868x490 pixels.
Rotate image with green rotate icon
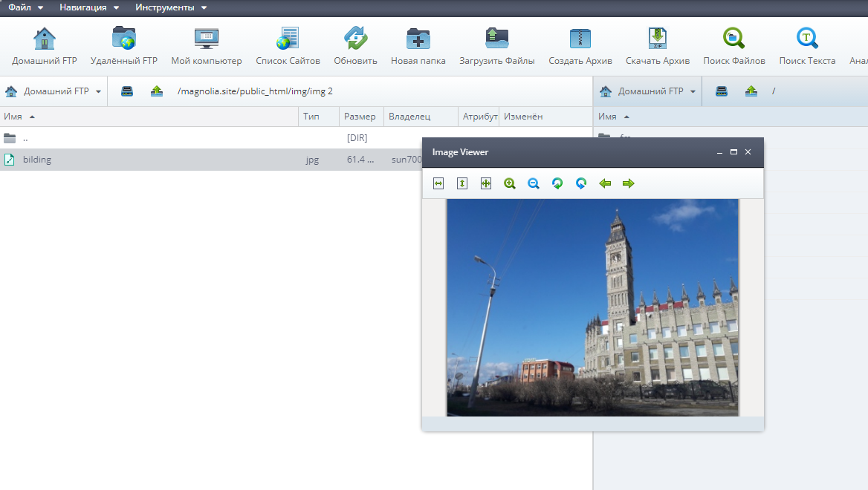[x=557, y=183]
